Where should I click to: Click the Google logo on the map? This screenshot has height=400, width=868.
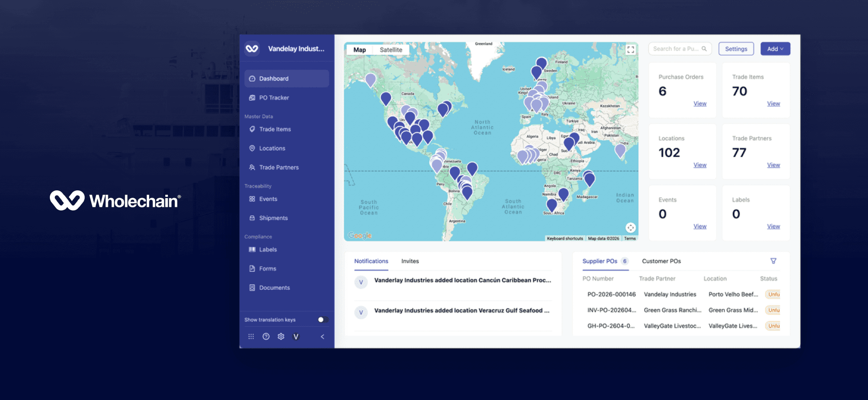coord(360,235)
